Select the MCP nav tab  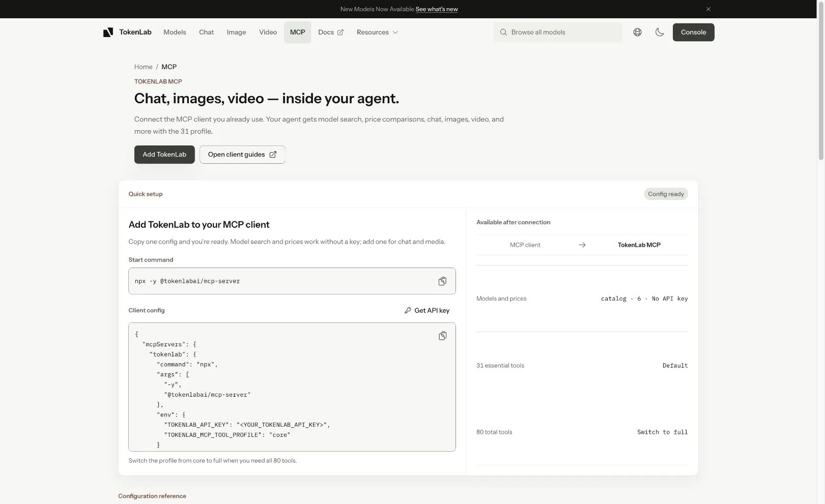[298, 32]
